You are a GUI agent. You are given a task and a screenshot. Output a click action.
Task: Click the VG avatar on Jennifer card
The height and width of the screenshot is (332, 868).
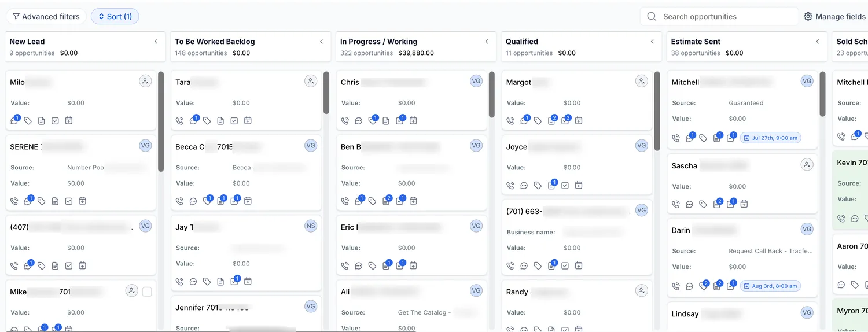click(311, 307)
